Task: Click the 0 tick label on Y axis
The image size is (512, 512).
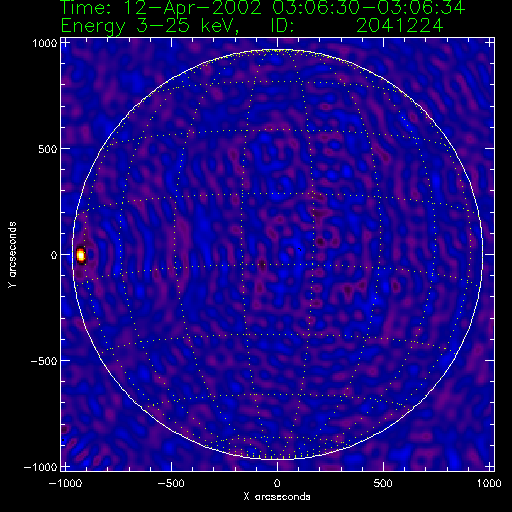Action: coord(54,255)
